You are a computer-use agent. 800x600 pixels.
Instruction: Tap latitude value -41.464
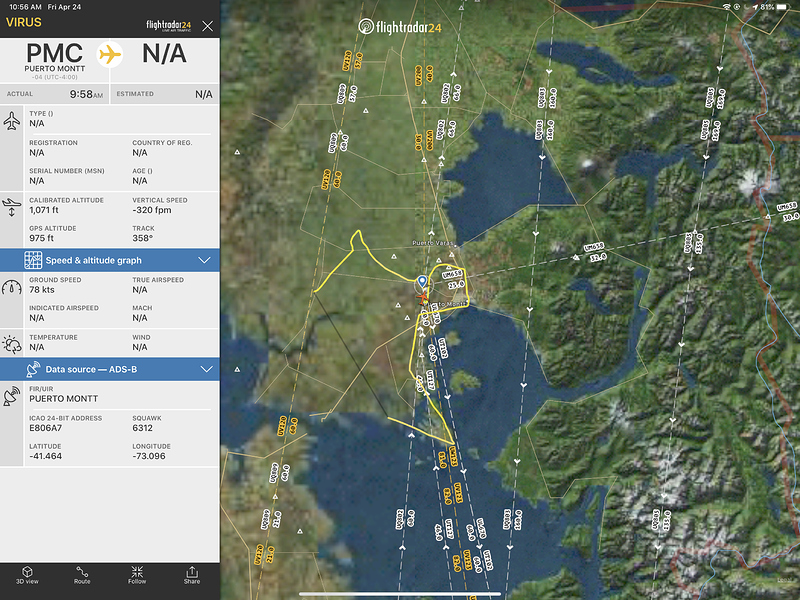point(45,456)
